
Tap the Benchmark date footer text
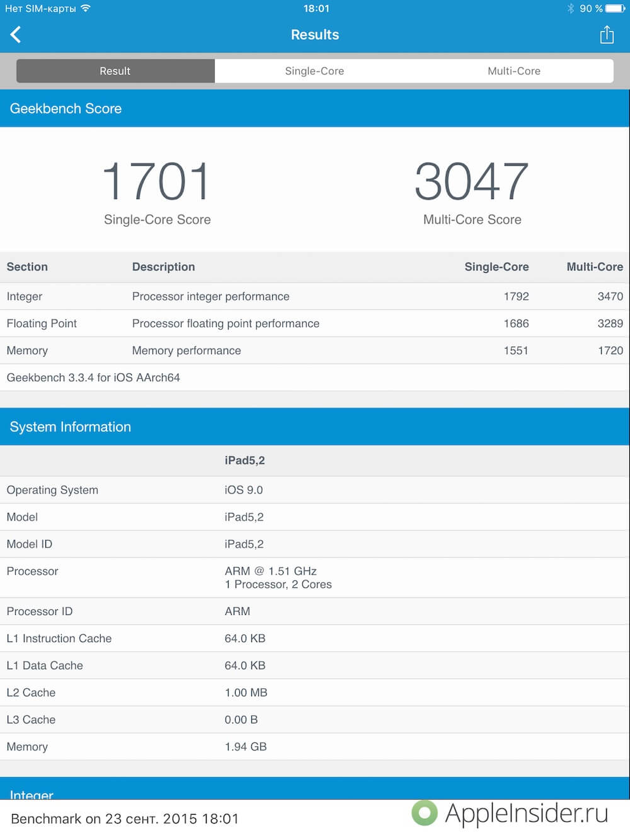pyautogui.click(x=125, y=819)
